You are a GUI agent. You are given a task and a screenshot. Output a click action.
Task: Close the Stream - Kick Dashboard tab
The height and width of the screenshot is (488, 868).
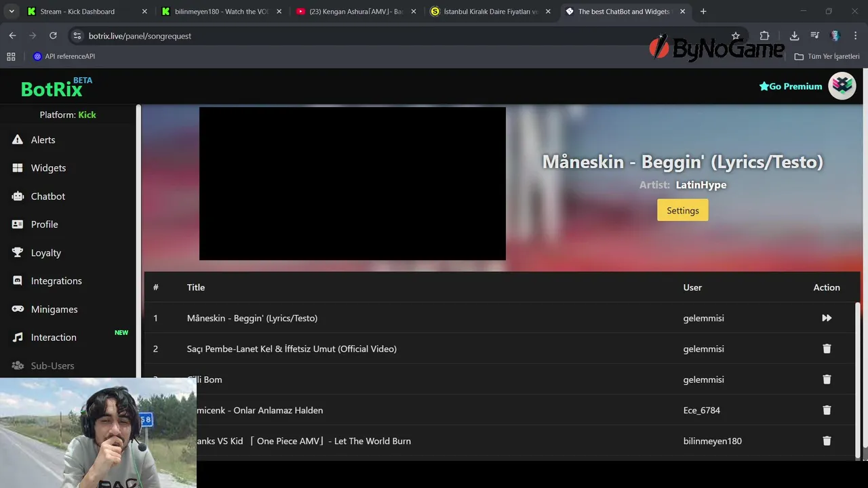[144, 12]
